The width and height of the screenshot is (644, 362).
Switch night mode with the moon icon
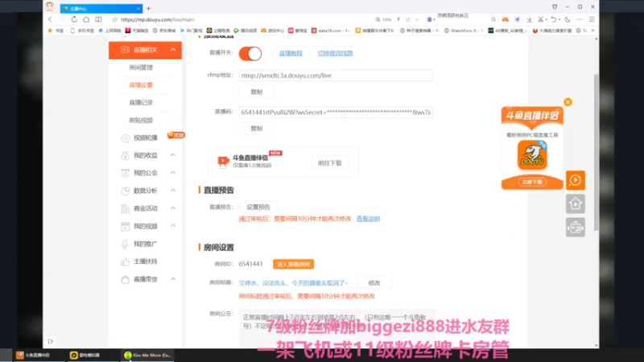(568, 19)
